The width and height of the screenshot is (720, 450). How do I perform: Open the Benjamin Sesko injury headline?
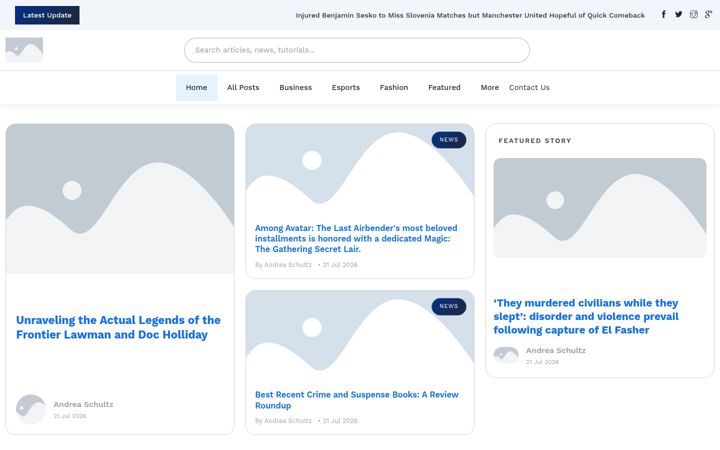tap(470, 15)
